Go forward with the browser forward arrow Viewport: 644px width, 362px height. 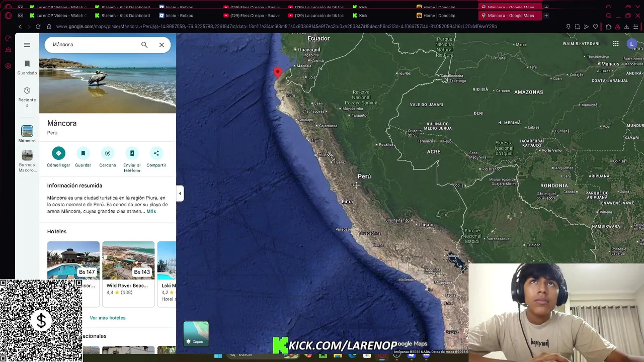point(29,27)
